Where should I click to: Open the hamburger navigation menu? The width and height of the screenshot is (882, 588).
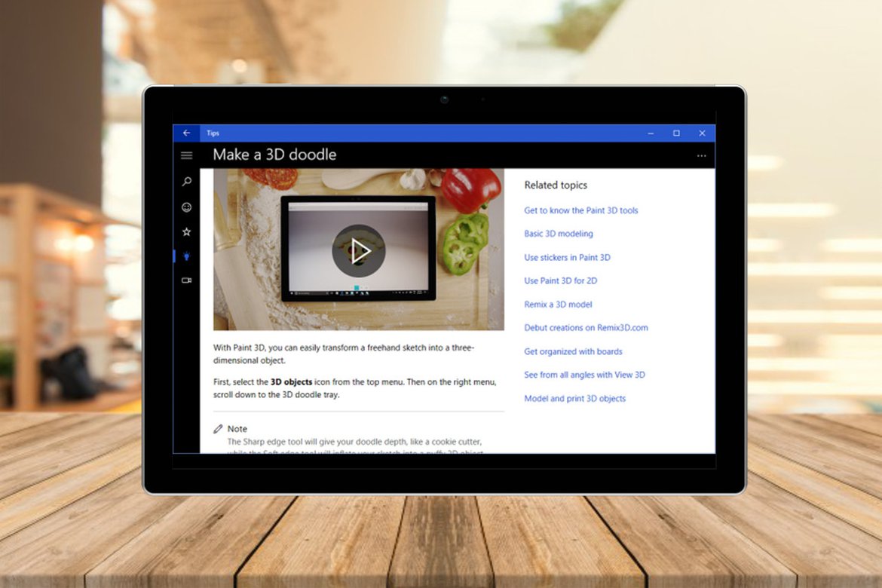click(186, 155)
